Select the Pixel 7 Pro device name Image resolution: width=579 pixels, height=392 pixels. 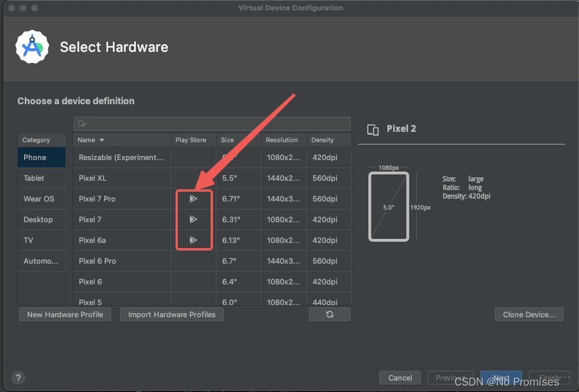click(x=97, y=199)
